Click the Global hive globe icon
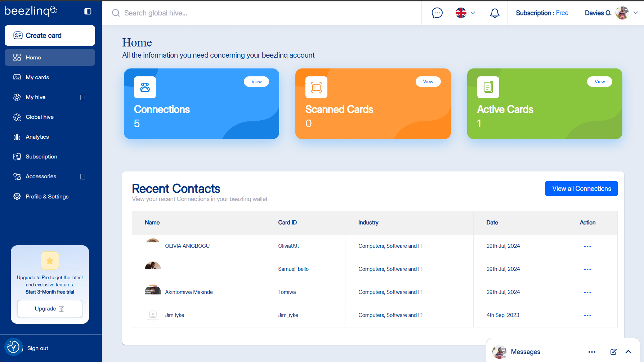Image resolution: width=644 pixels, height=362 pixels. click(x=17, y=117)
